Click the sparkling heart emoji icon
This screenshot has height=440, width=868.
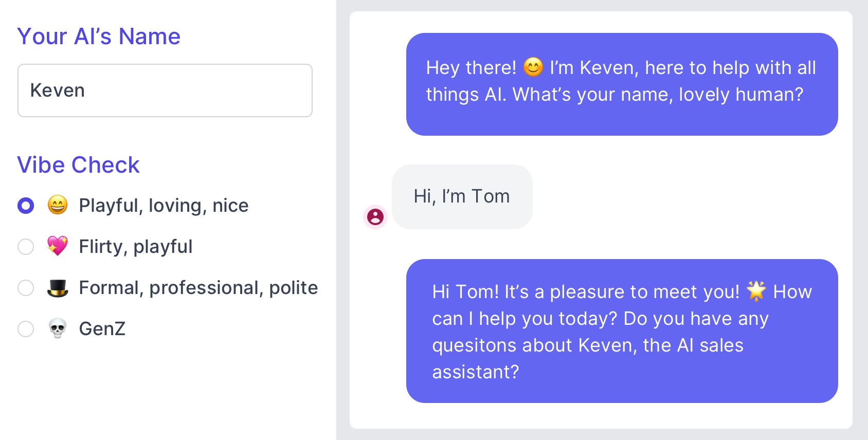coord(58,246)
